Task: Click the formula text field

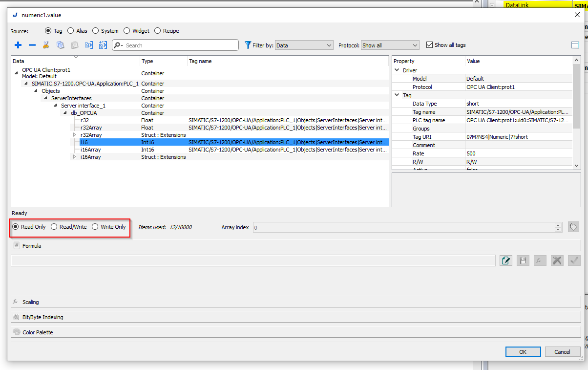Action: click(253, 261)
